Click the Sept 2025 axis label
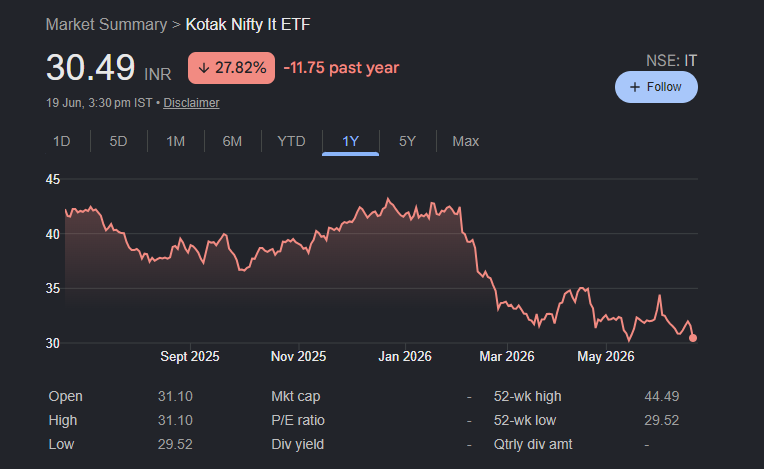 point(190,356)
